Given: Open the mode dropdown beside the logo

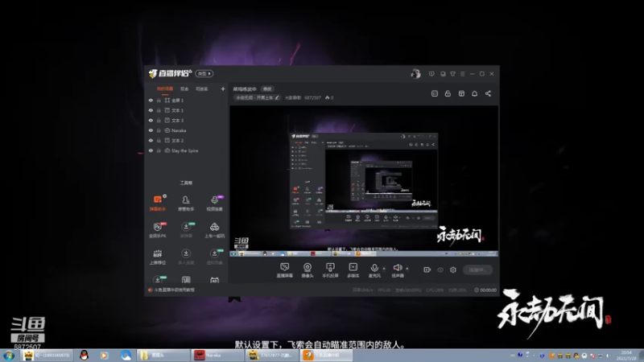Looking at the screenshot, I should pos(204,73).
